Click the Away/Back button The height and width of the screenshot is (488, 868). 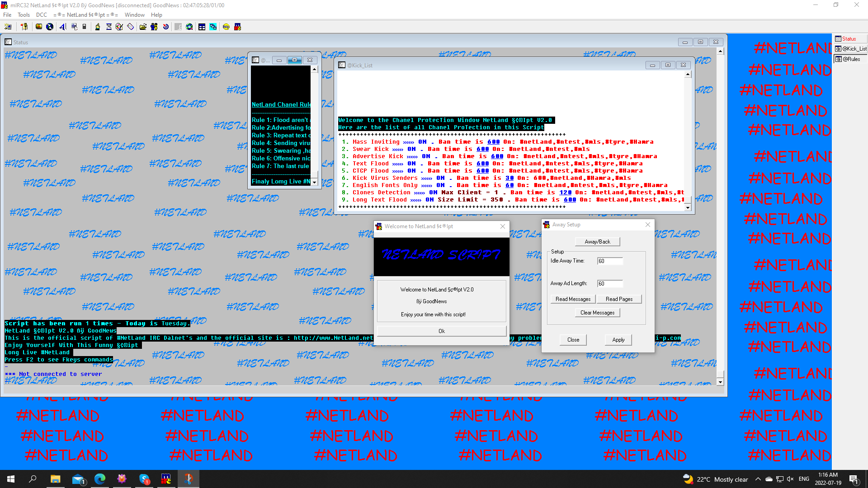[x=597, y=242]
